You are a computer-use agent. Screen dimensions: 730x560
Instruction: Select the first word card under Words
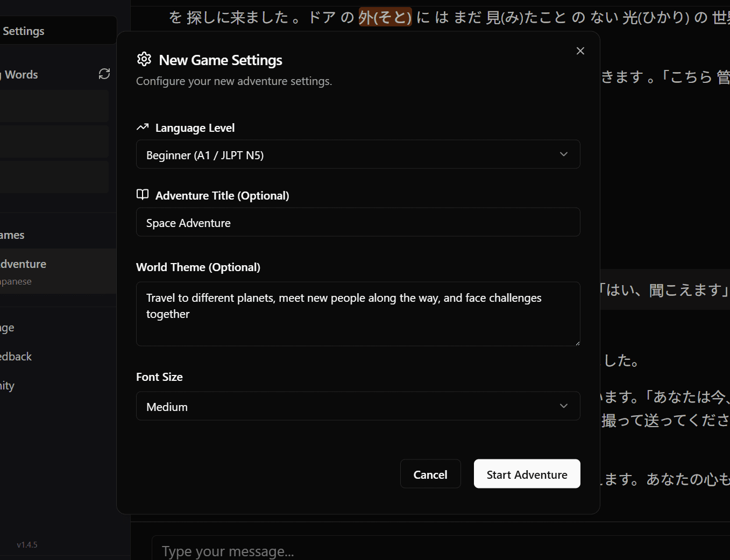pos(54,106)
